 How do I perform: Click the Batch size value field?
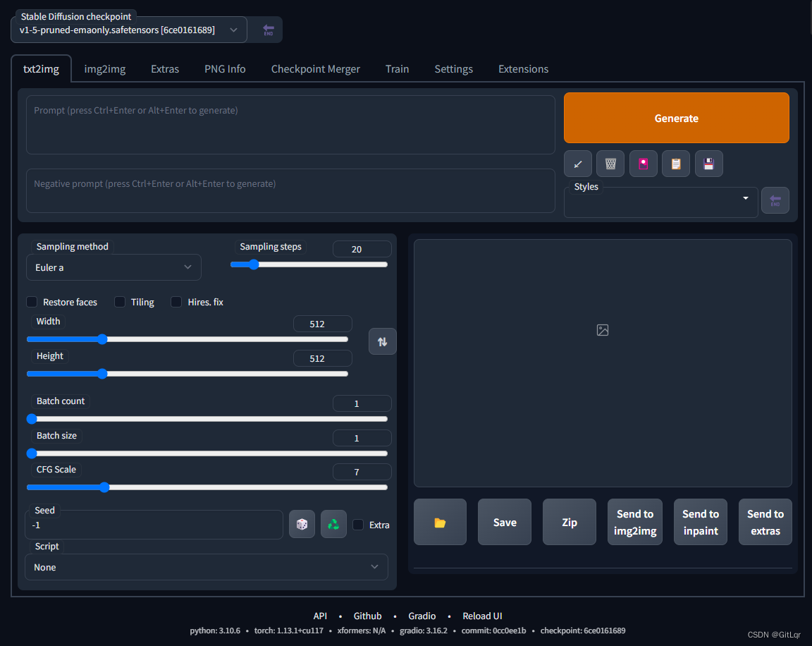(362, 438)
